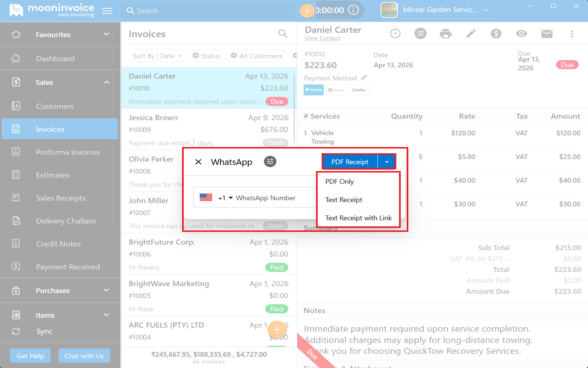Viewport: 588px width, 368px height.
Task: Open the PDF Receipt dropdown arrow
Action: (386, 162)
